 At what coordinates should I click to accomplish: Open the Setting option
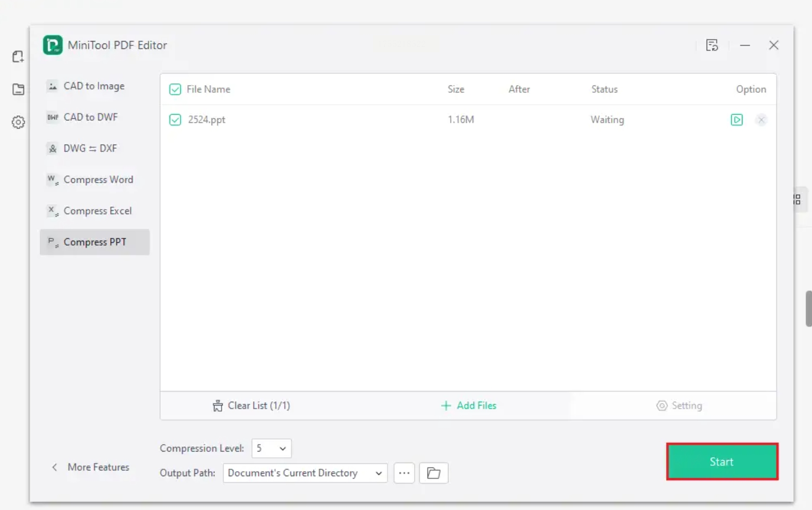[x=679, y=406]
